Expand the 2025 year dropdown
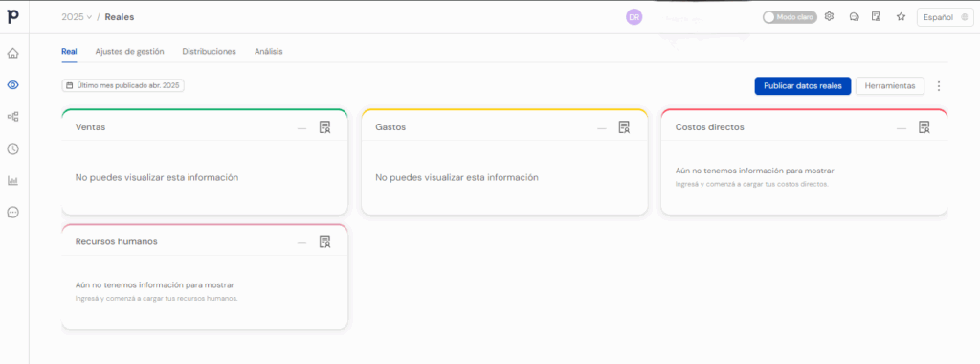 (x=77, y=17)
